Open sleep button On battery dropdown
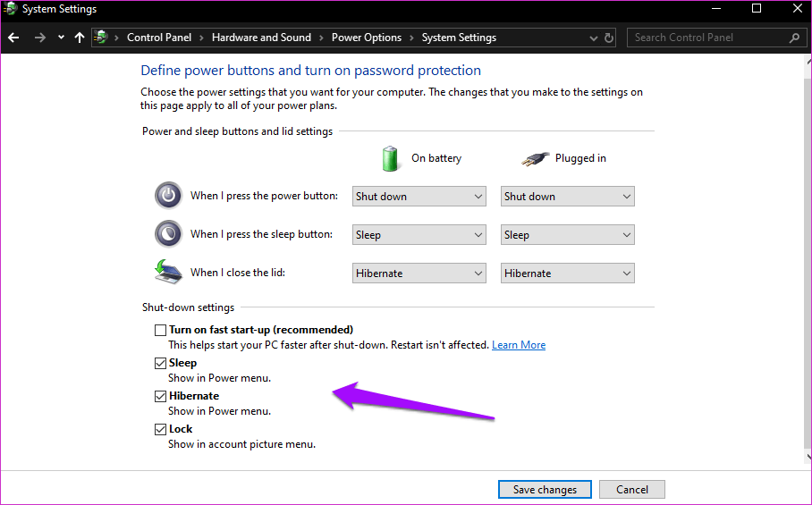This screenshot has height=505, width=812. pyautogui.click(x=419, y=234)
